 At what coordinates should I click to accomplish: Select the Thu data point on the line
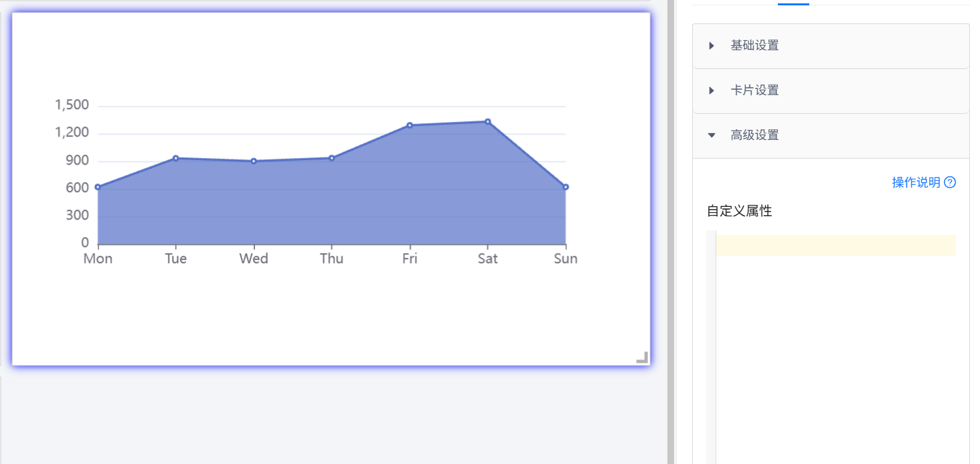(x=331, y=158)
